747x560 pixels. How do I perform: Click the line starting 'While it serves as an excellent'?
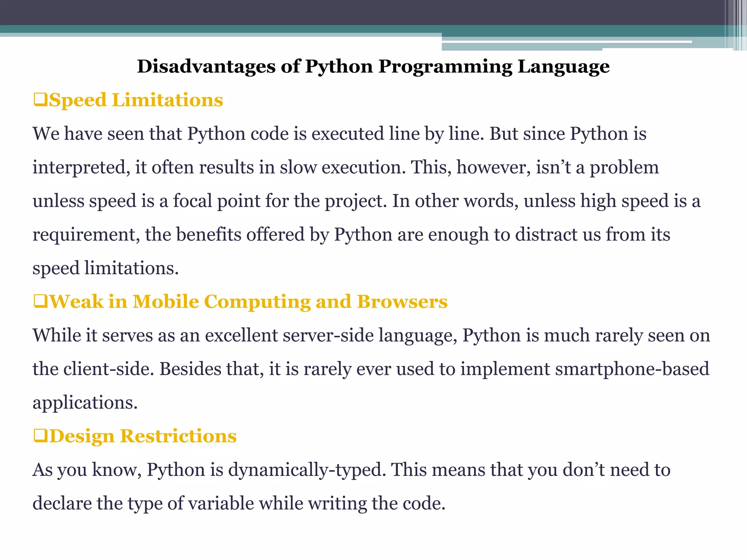[x=371, y=335]
